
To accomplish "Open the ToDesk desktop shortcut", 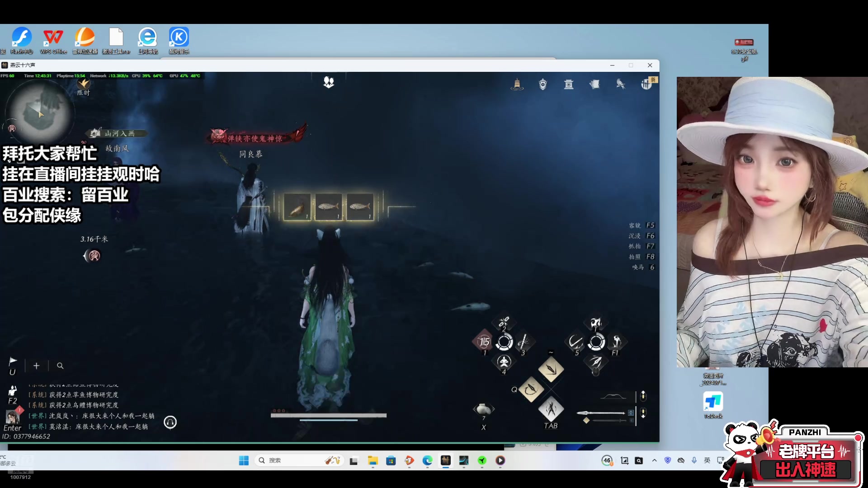I will tap(713, 405).
